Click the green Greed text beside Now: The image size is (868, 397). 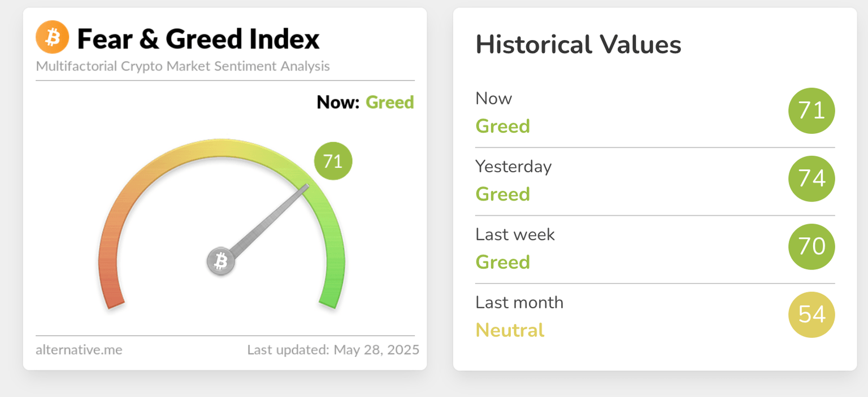[x=390, y=102]
